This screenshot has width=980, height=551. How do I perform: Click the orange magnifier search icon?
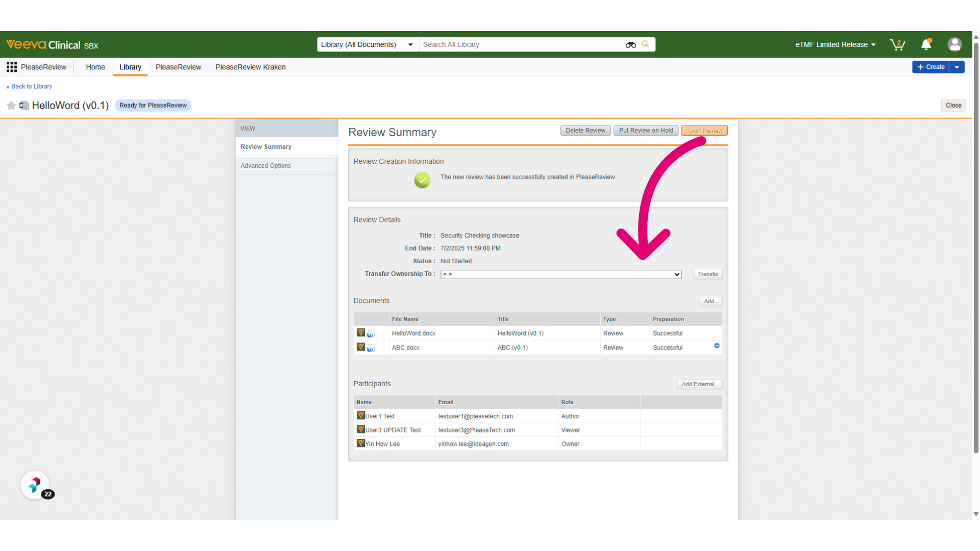(645, 44)
